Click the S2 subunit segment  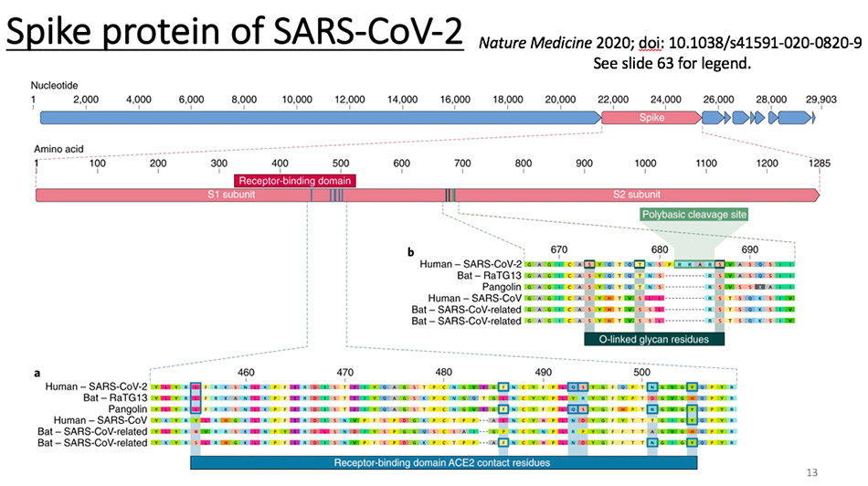click(x=637, y=195)
